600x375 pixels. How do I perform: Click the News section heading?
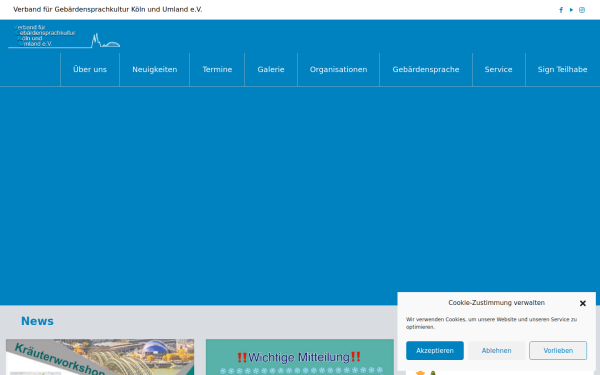38,321
